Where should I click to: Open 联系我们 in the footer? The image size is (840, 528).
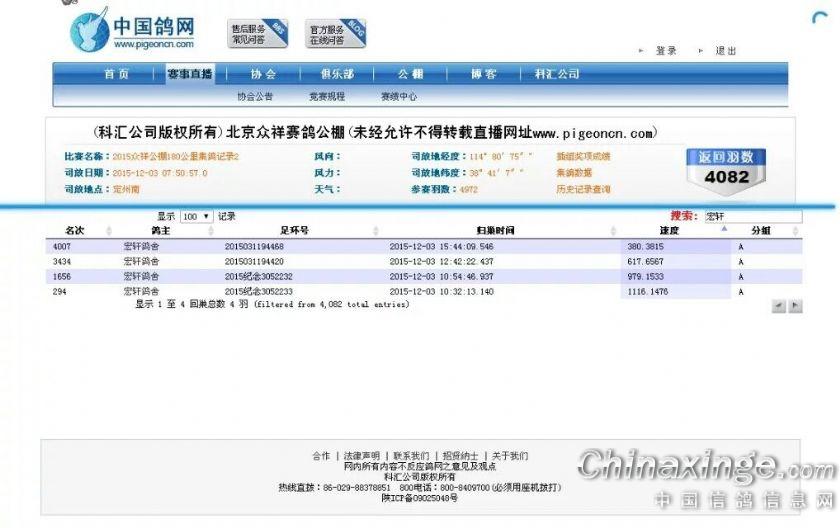[410, 456]
